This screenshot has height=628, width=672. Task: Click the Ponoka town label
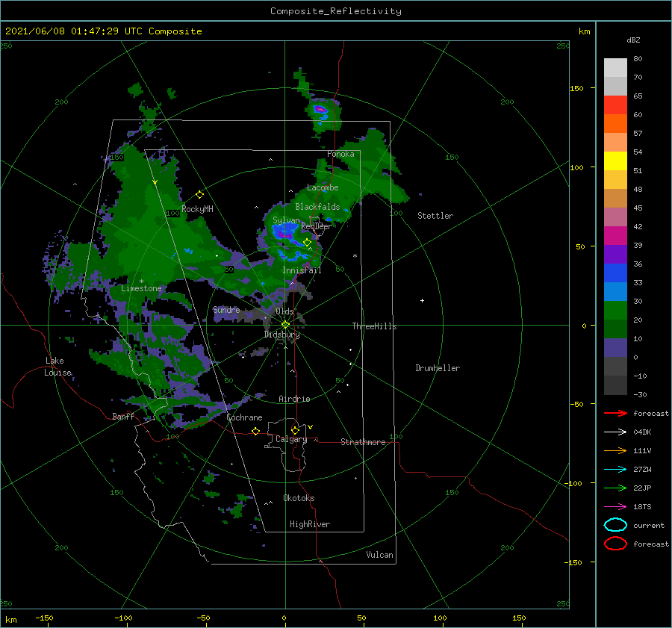pyautogui.click(x=340, y=154)
